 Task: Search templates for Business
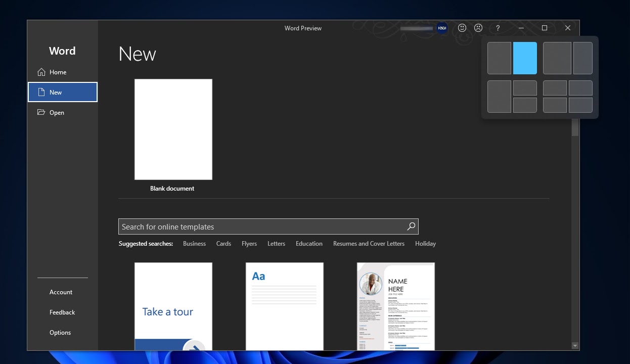(x=194, y=244)
